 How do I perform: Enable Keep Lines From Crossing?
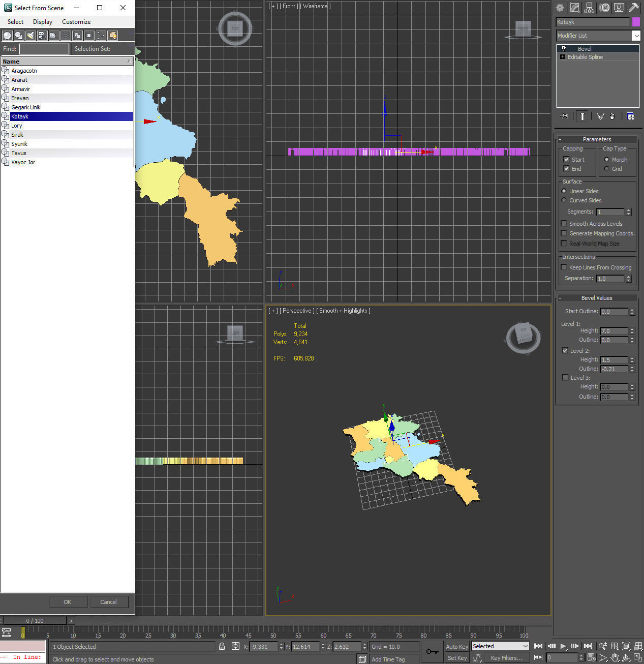point(564,267)
